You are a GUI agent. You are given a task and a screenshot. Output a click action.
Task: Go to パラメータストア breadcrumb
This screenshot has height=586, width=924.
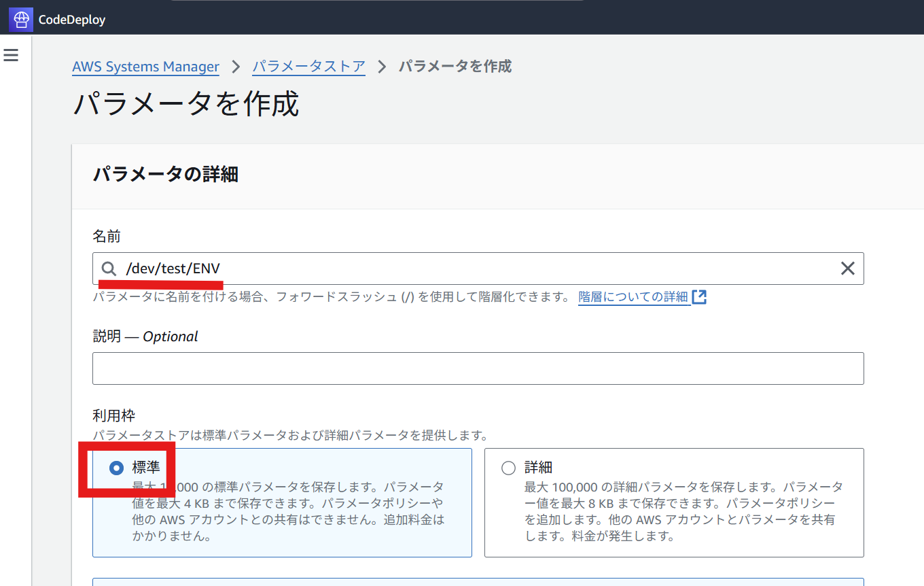tap(309, 67)
